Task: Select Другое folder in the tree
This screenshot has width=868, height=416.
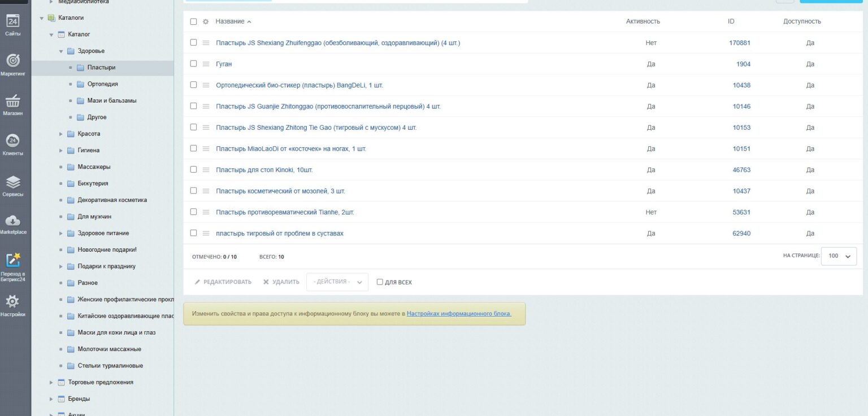Action: pyautogui.click(x=97, y=117)
